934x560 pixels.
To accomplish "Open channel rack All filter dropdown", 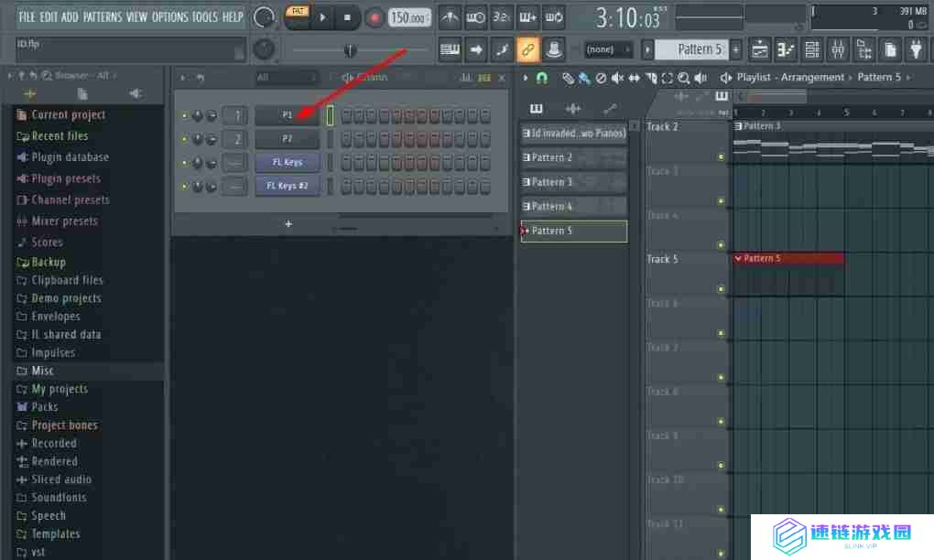I will [287, 78].
